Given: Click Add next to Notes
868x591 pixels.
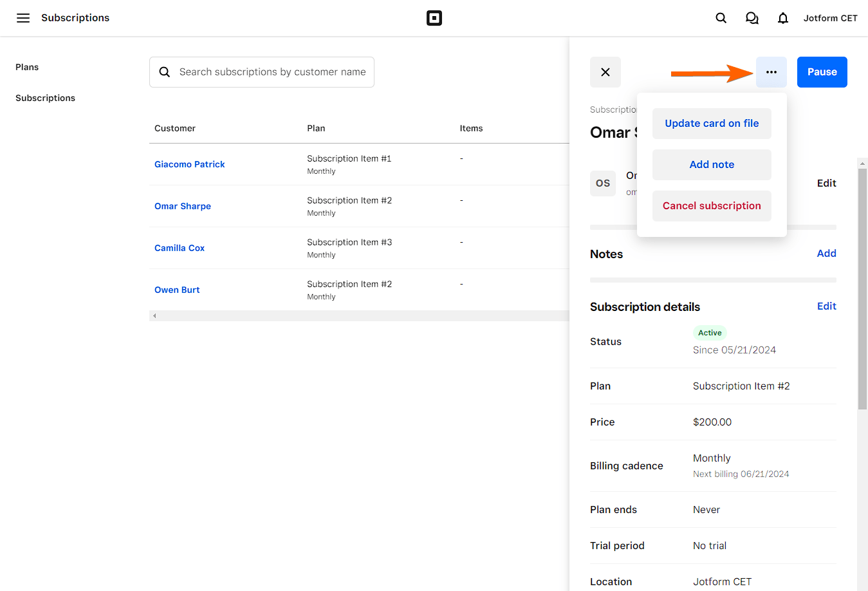Looking at the screenshot, I should 826,254.
